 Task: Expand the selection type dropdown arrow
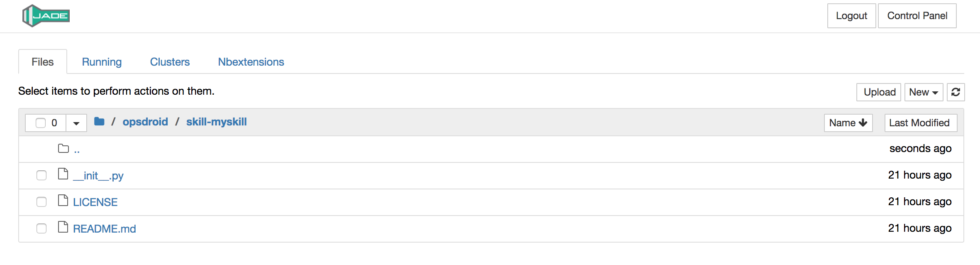(x=76, y=123)
